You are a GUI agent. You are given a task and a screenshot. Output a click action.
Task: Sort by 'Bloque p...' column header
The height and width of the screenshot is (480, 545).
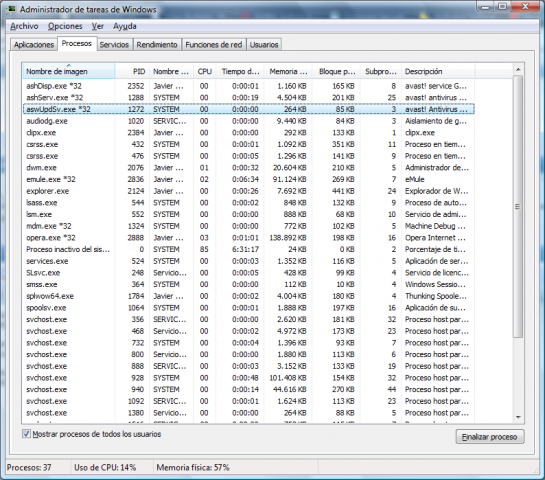click(336, 72)
